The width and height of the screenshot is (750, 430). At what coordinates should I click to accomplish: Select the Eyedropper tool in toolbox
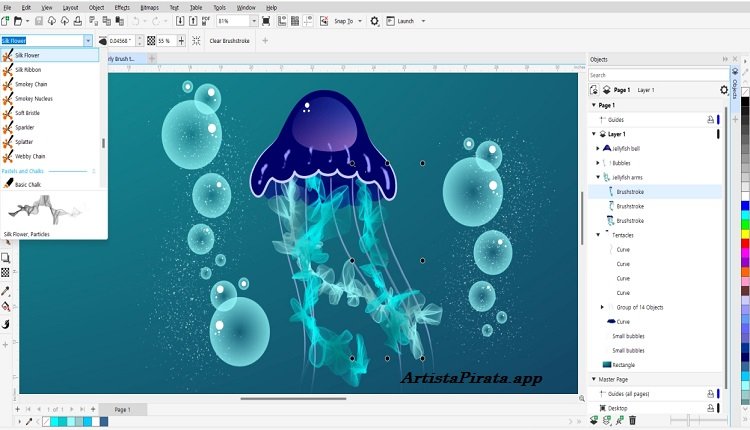pyautogui.click(x=6, y=291)
